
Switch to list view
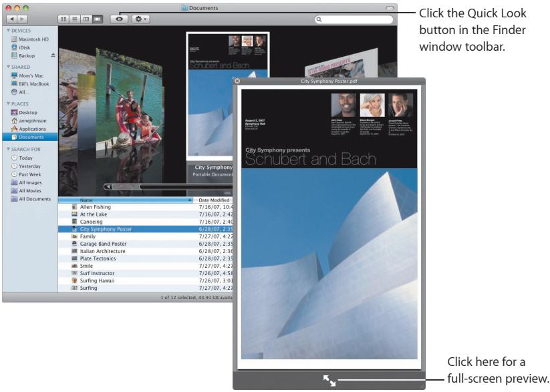point(75,19)
